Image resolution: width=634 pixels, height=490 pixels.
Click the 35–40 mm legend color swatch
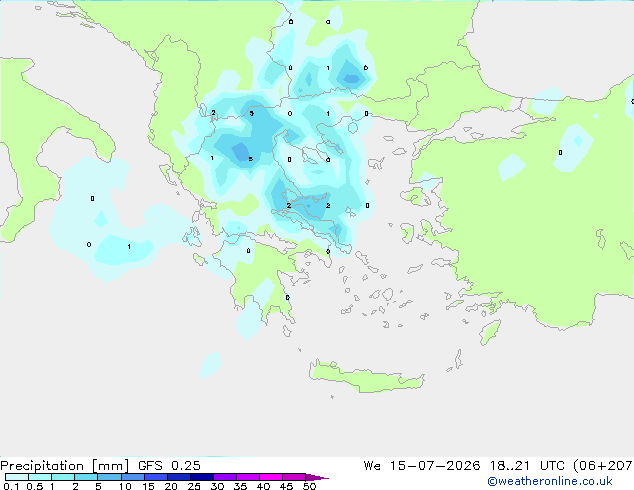coord(247,477)
